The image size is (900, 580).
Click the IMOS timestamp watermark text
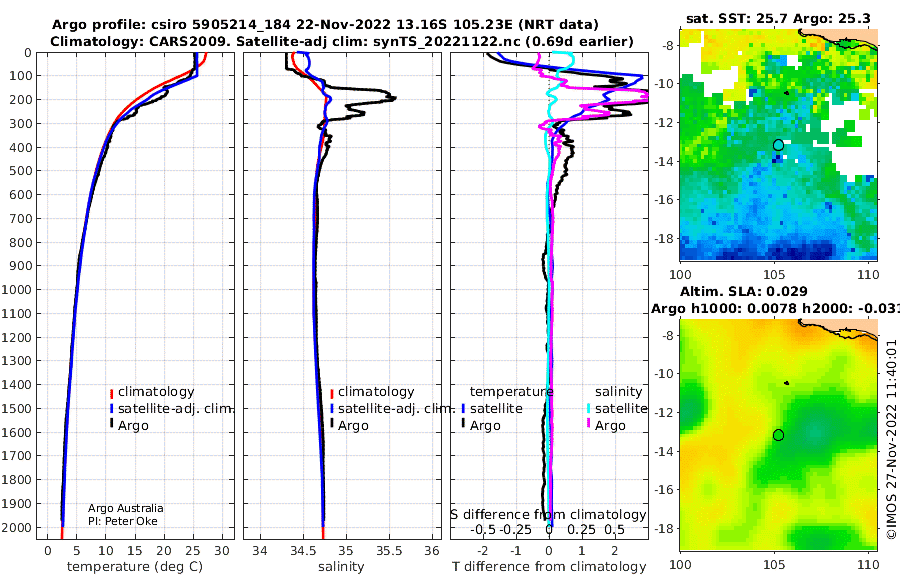pos(891,439)
